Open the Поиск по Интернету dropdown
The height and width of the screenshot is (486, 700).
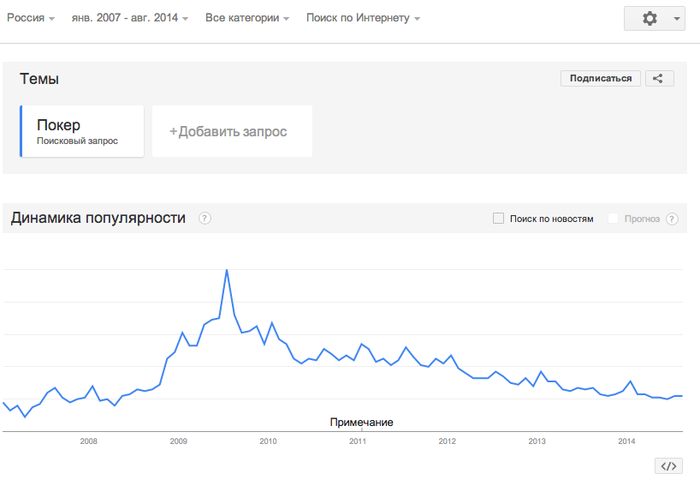point(362,18)
